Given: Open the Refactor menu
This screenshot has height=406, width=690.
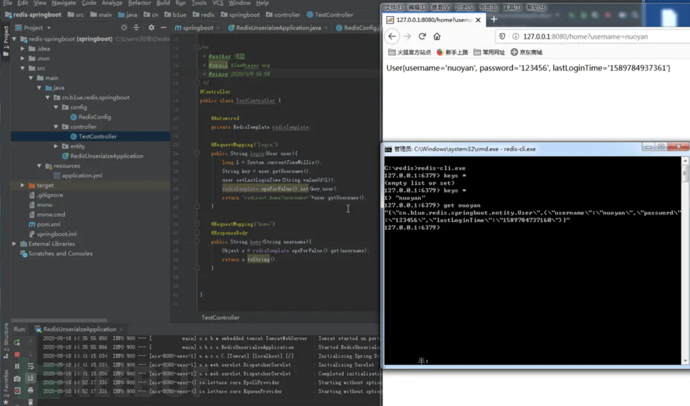Looking at the screenshot, I should [x=139, y=3].
